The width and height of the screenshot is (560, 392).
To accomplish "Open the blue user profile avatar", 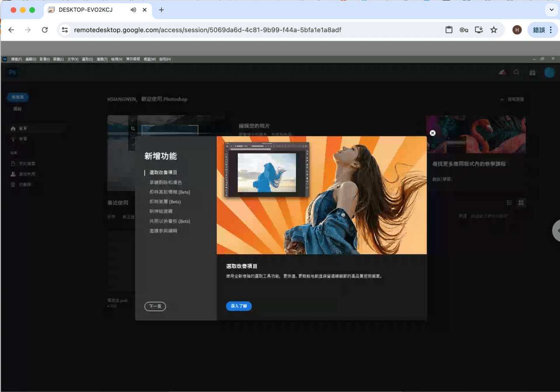I will pyautogui.click(x=549, y=73).
